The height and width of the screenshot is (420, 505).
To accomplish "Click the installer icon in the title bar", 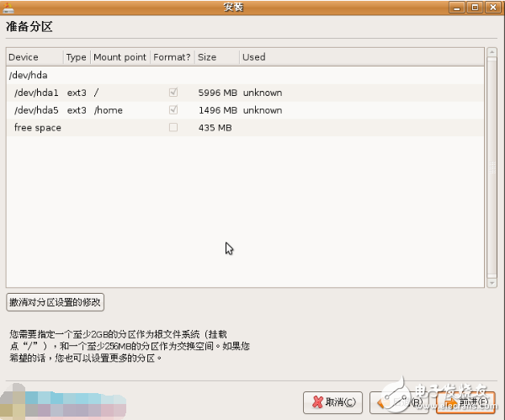I will pyautogui.click(x=8, y=8).
